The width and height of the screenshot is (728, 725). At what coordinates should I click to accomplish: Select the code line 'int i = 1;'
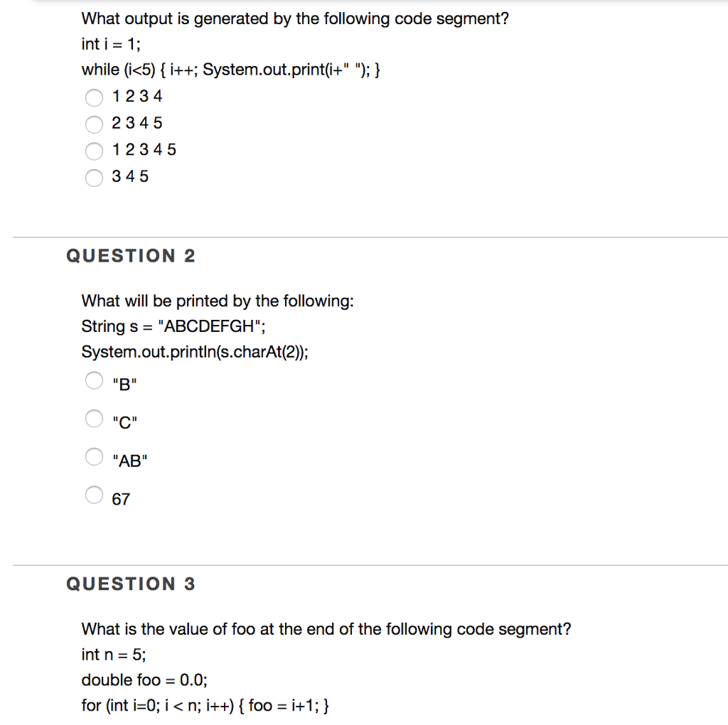click(103, 44)
